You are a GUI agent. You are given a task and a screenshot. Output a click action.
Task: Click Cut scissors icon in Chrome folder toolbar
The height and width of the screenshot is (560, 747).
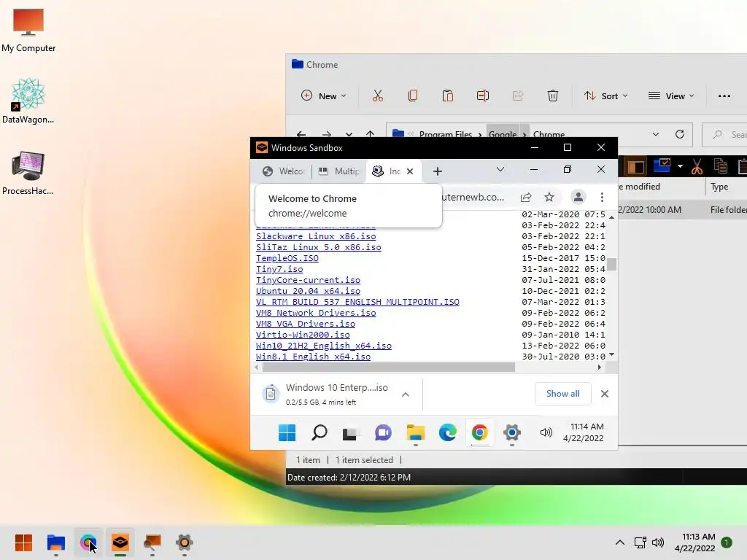[x=378, y=96]
